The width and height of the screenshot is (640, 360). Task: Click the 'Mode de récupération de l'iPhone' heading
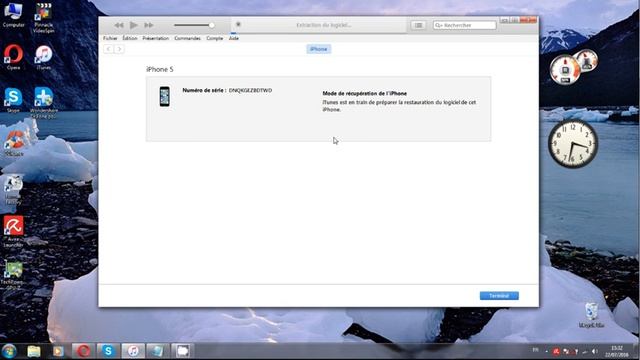[x=364, y=93]
